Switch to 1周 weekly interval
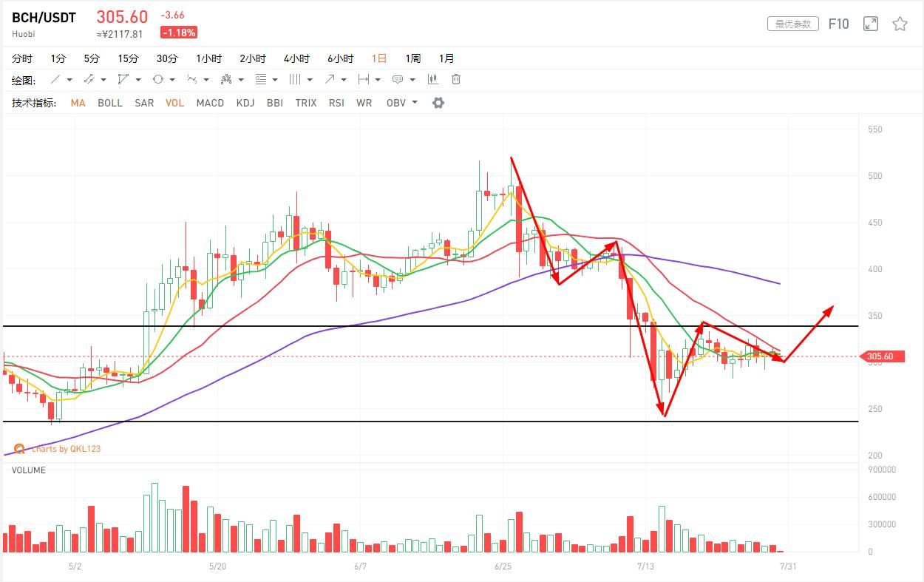The height and width of the screenshot is (582, 924). click(x=412, y=58)
